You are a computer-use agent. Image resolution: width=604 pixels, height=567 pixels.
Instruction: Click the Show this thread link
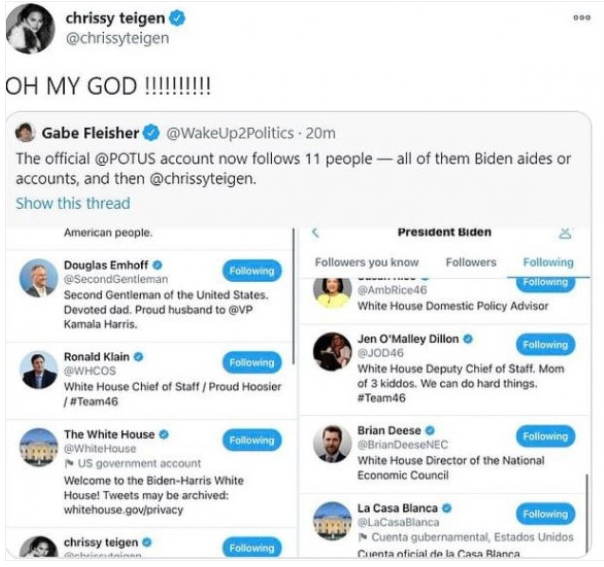tap(72, 203)
